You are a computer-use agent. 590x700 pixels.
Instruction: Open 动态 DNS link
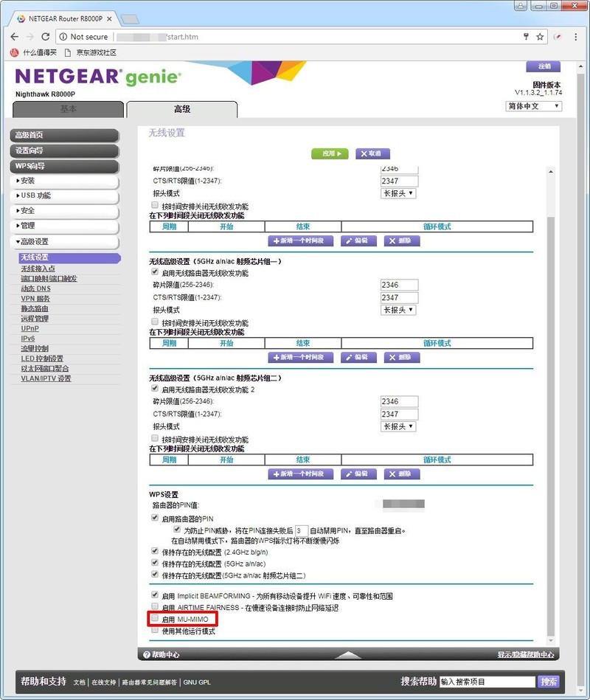35,288
